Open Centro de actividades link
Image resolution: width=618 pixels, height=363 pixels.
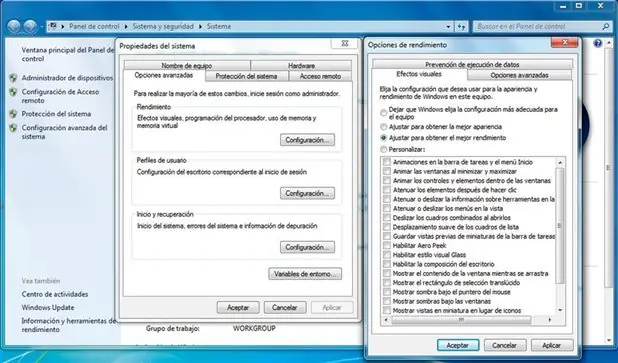pos(55,294)
